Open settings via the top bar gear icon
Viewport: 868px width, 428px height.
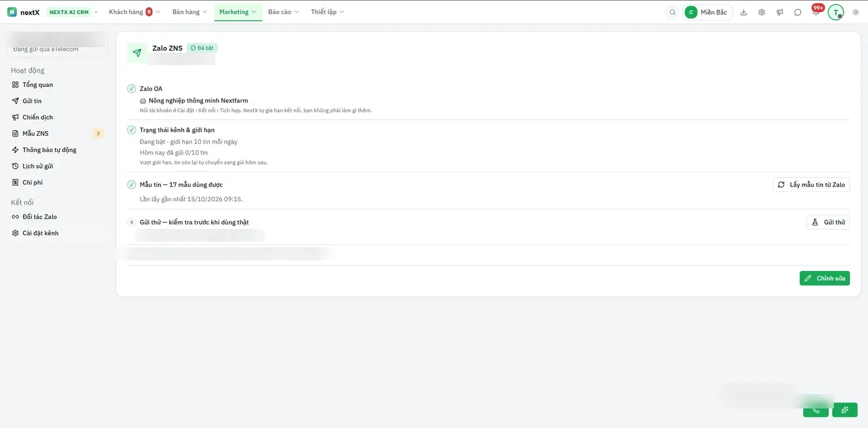(x=762, y=12)
